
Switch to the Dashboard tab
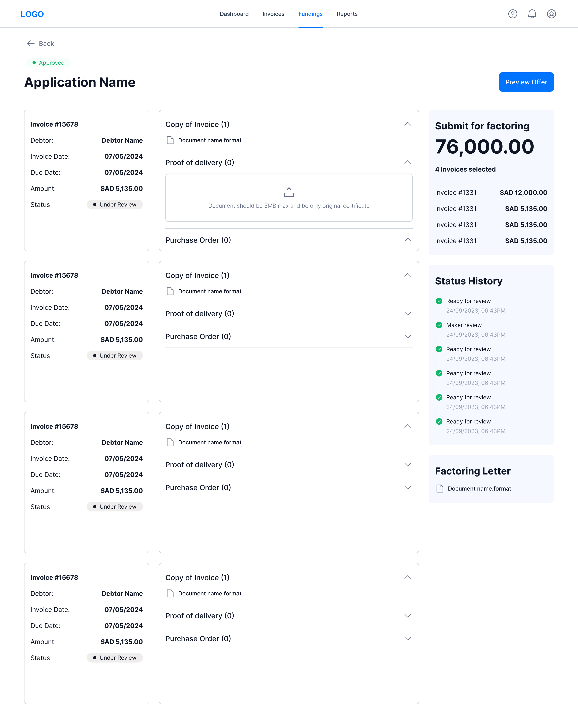point(234,14)
